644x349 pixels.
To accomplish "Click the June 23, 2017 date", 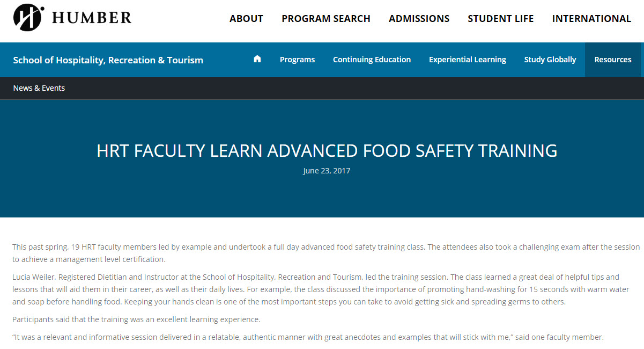I will [x=327, y=171].
